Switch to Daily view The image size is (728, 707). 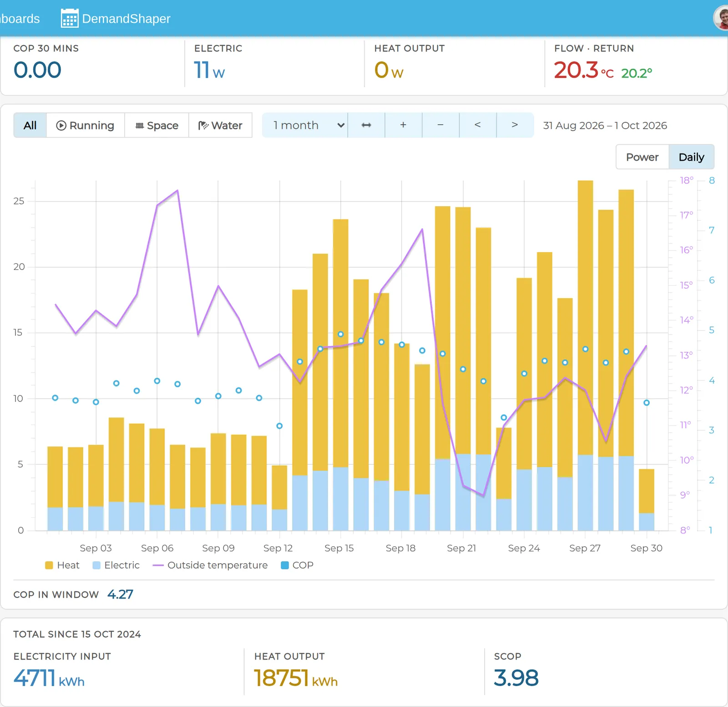coord(691,157)
